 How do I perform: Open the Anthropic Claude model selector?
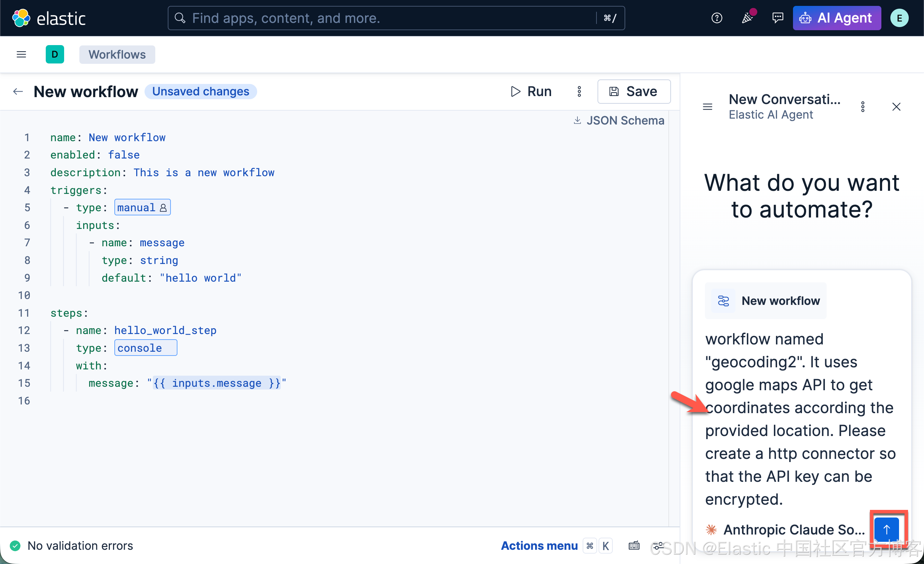[x=785, y=529]
